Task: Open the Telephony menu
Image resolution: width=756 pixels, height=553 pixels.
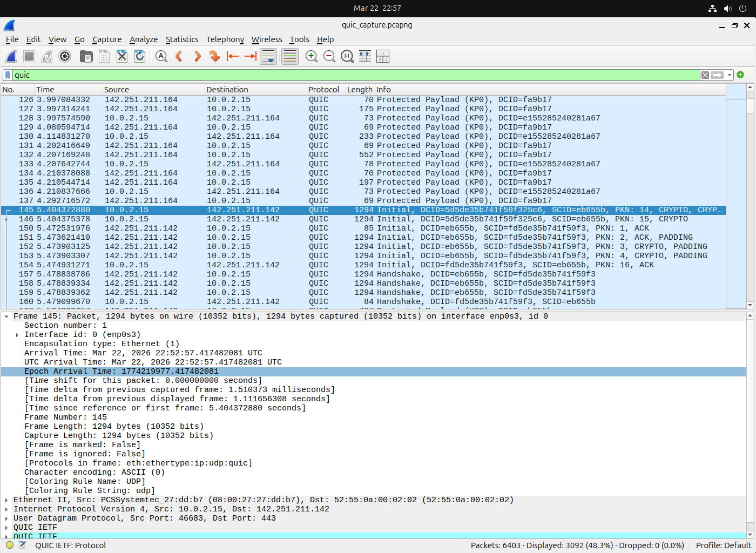Action: point(225,39)
